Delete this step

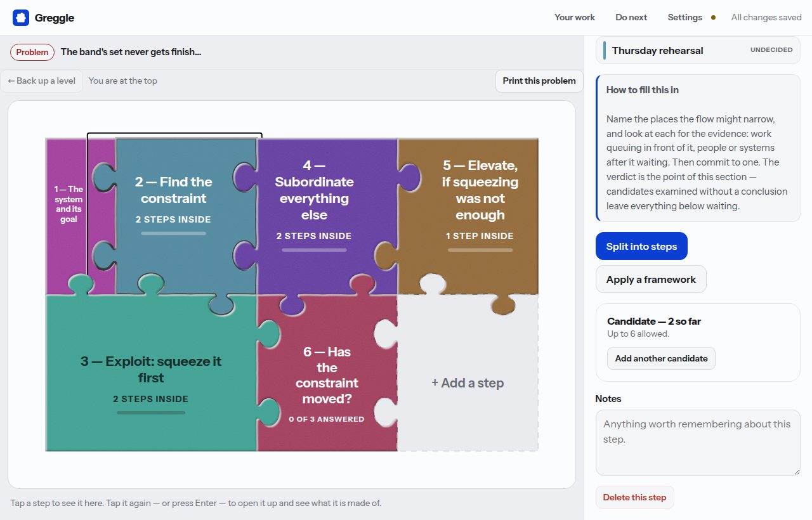[634, 497]
